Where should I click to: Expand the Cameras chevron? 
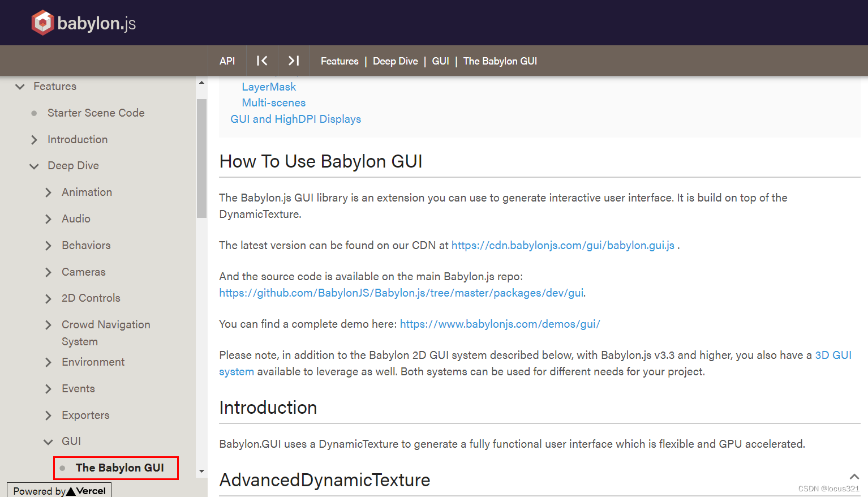[48, 272]
